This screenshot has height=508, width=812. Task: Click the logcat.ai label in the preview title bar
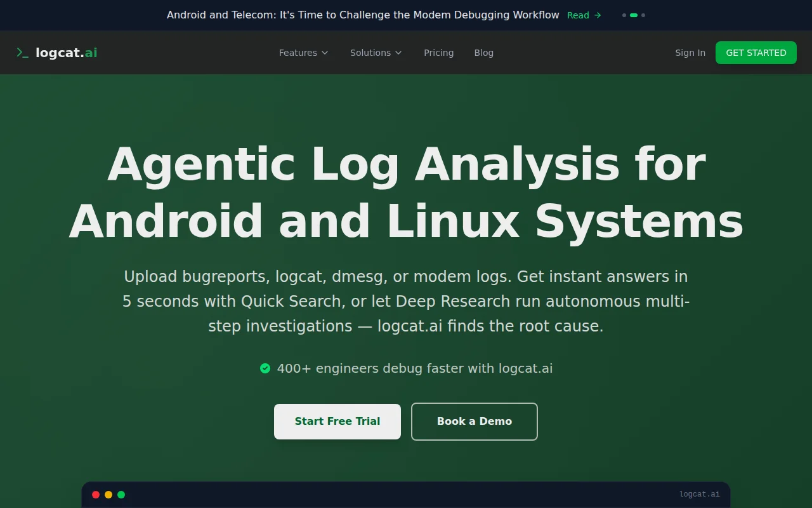pos(700,494)
